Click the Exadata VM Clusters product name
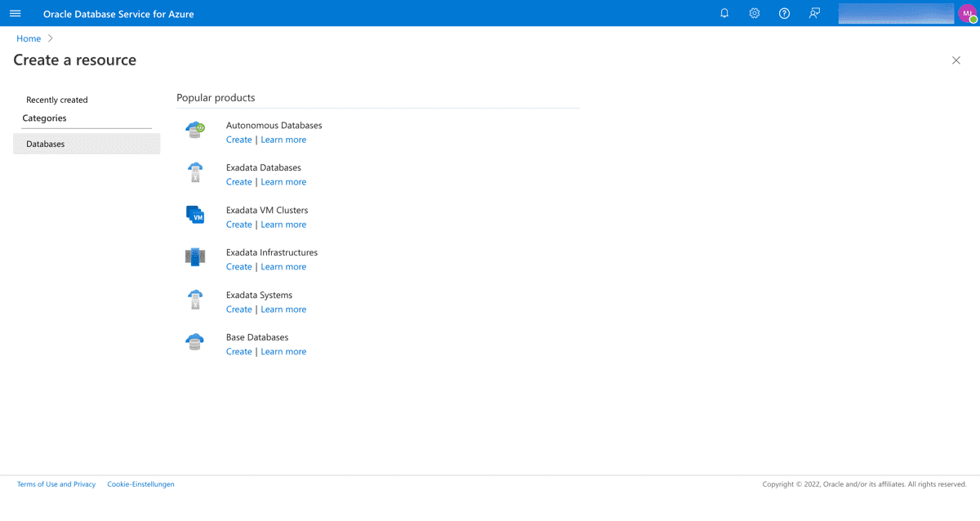This screenshot has height=521, width=980. pos(267,211)
